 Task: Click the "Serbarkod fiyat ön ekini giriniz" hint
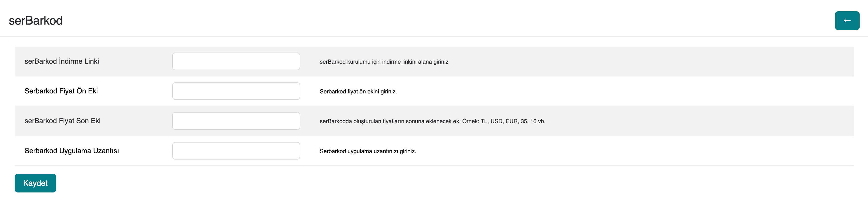(358, 91)
